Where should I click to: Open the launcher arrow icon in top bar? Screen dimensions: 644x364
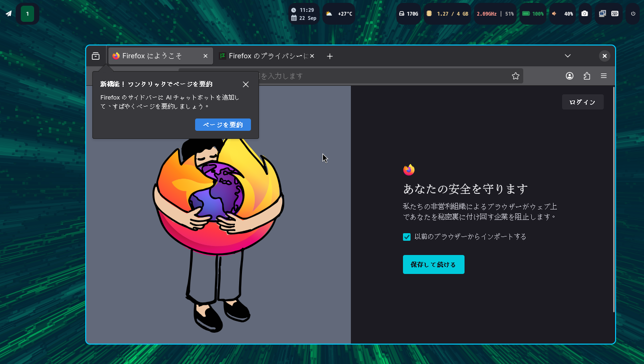(x=9, y=14)
